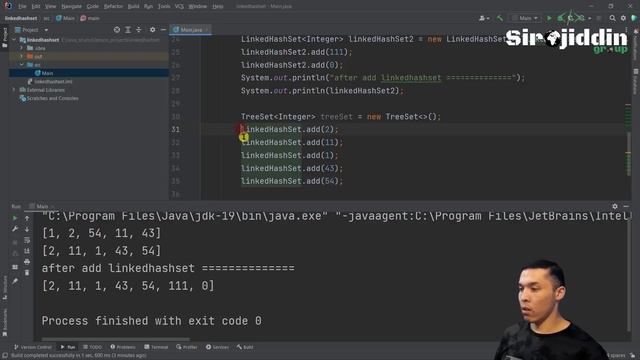Toggle soft-wrap in Run console
The width and height of the screenshot is (640, 360).
coord(27,240)
